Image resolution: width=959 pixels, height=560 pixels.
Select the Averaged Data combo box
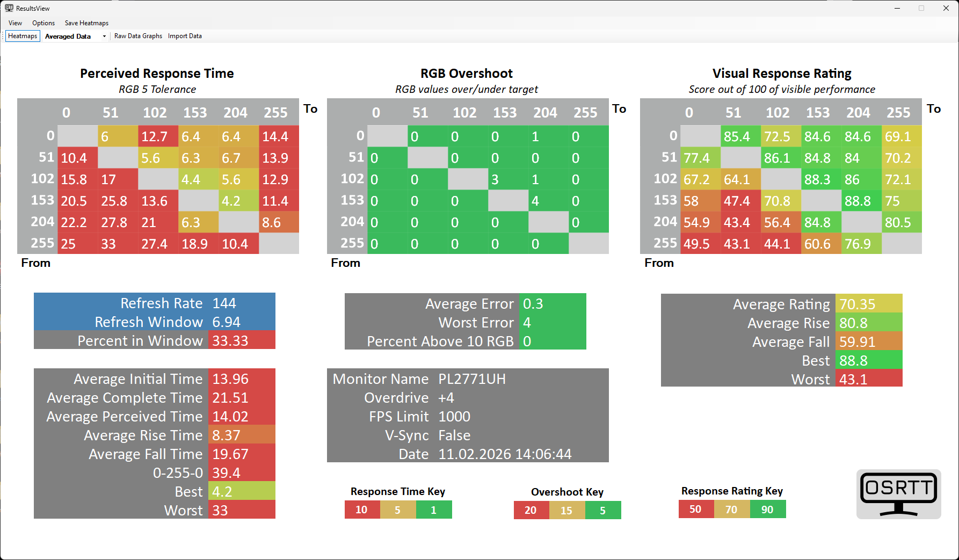click(x=68, y=37)
